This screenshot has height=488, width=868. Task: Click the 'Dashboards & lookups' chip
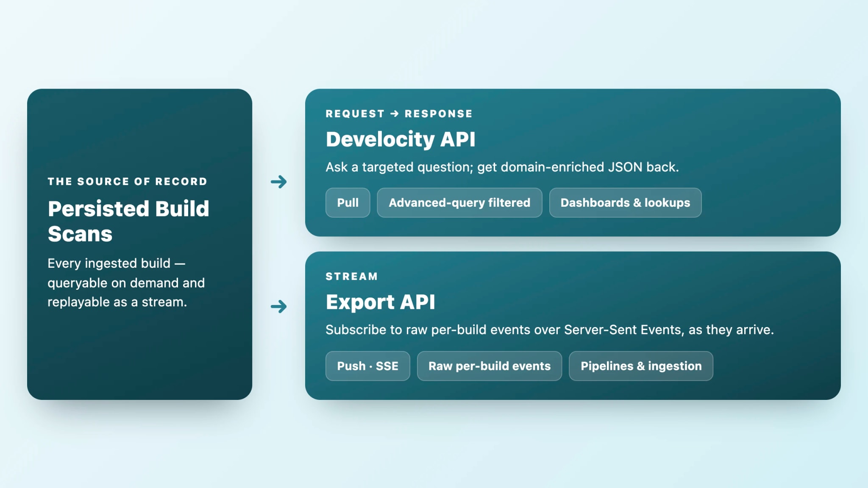tap(625, 202)
